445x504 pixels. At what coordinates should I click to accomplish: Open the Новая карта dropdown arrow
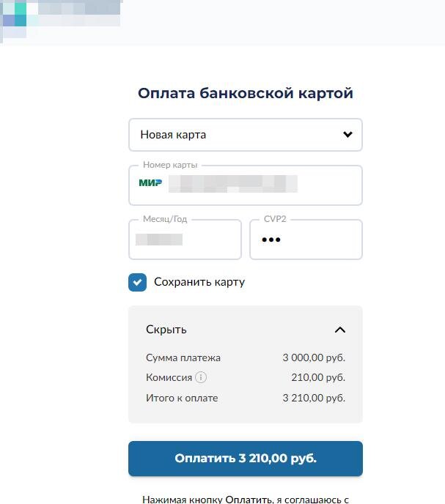[x=347, y=135]
